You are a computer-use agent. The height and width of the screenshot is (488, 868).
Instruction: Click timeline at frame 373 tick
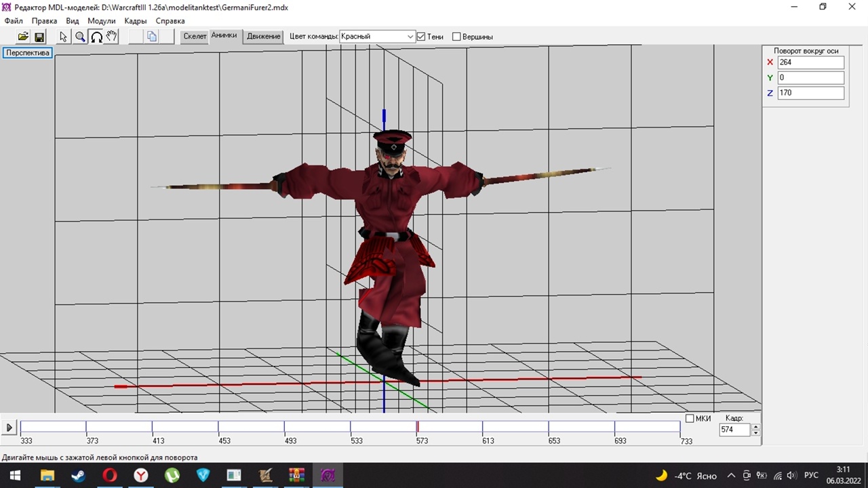pyautogui.click(x=86, y=428)
